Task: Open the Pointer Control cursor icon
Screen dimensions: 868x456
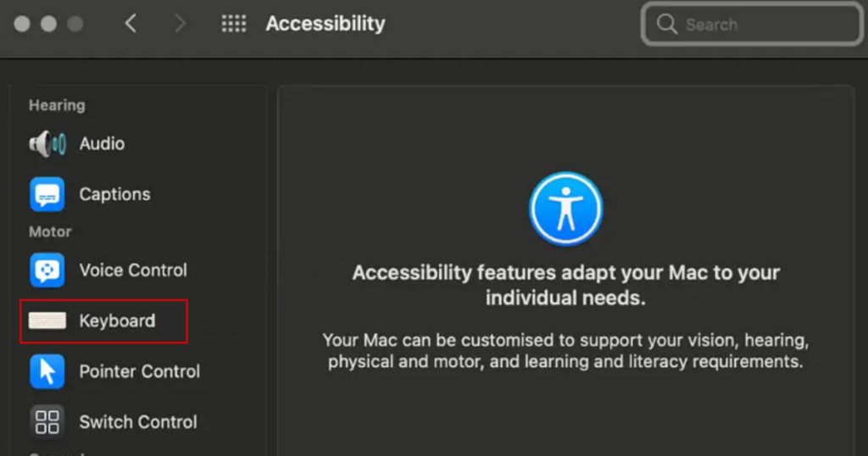Action: click(x=47, y=371)
